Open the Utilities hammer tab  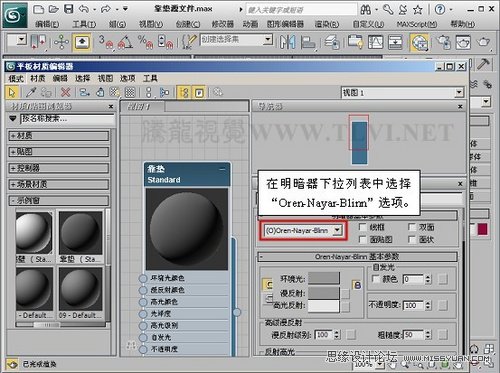(x=483, y=63)
